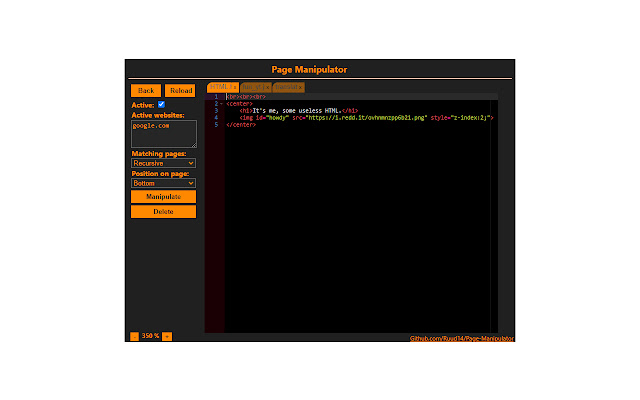The width and height of the screenshot is (640, 400).
Task: Click the line 1 gutter number
Action: (216, 97)
